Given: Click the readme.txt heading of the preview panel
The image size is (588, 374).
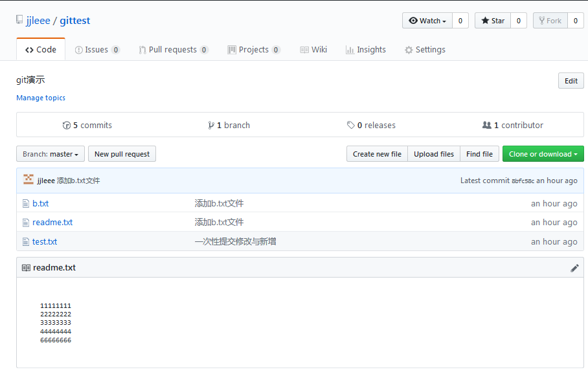Looking at the screenshot, I should tap(54, 268).
